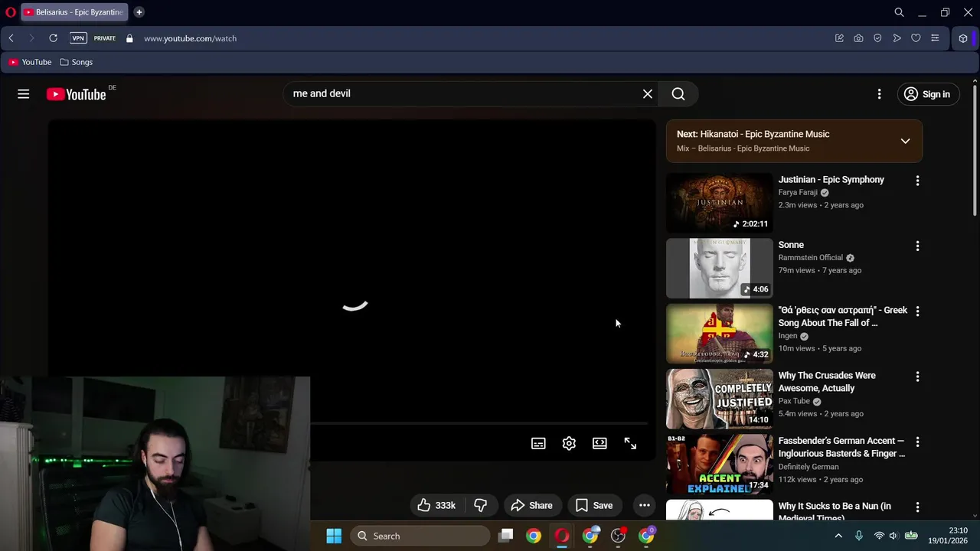The image size is (980, 551).
Task: Open Opera Flow send icon
Action: click(897, 38)
